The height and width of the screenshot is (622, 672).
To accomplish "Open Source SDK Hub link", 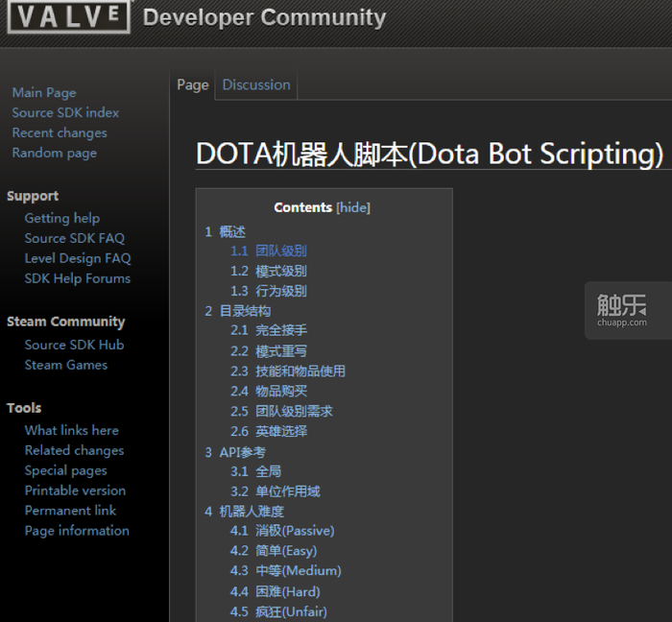I will click(x=74, y=345).
